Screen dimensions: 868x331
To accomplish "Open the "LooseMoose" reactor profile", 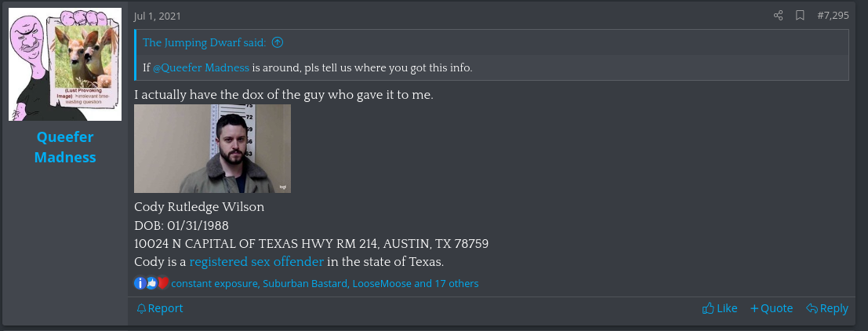I will click(x=382, y=284).
